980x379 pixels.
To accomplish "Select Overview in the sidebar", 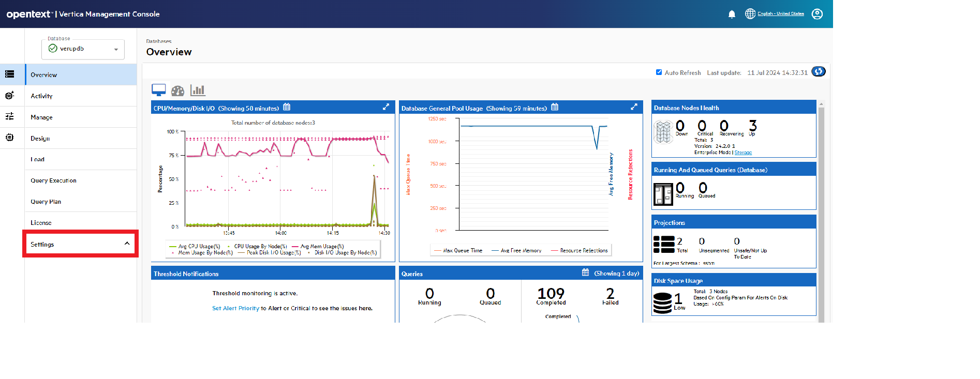I will (x=81, y=75).
